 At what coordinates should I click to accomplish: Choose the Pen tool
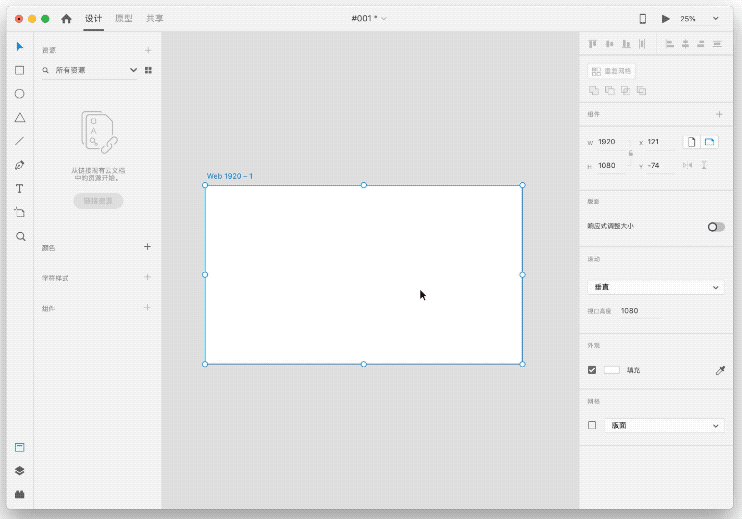(x=19, y=165)
